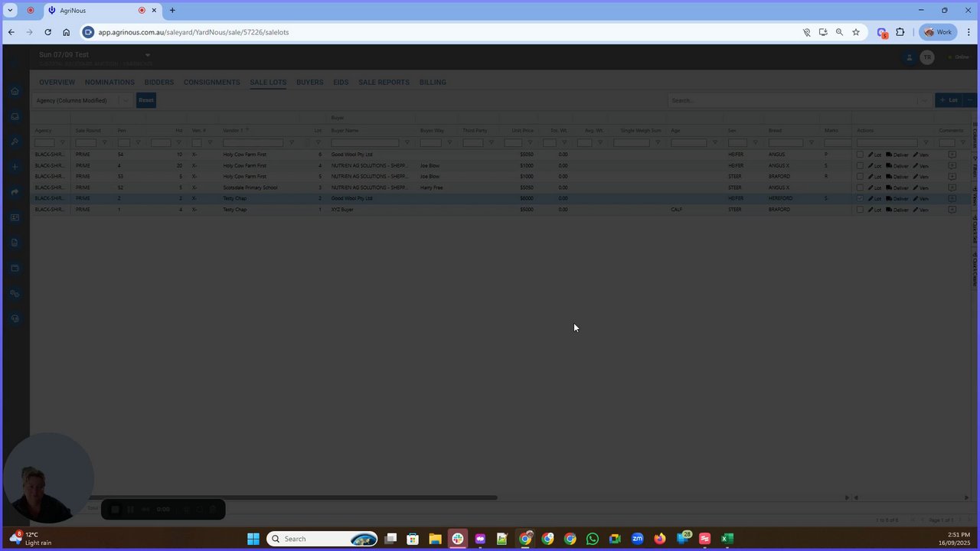
Task: Sort by the Vendor column header
Action: tap(233, 130)
